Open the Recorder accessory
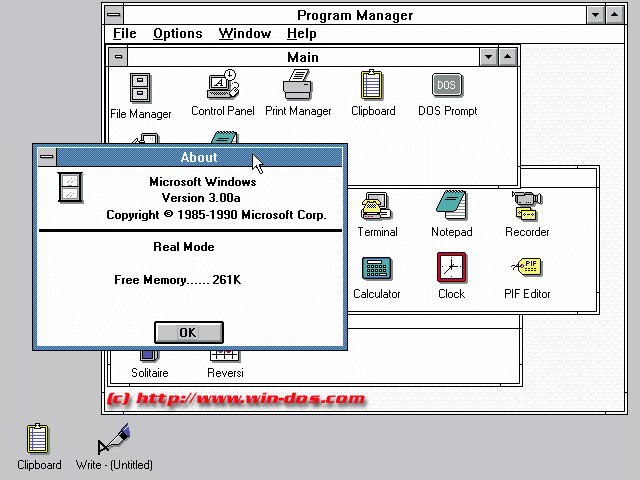The height and width of the screenshot is (480, 640). 526,207
